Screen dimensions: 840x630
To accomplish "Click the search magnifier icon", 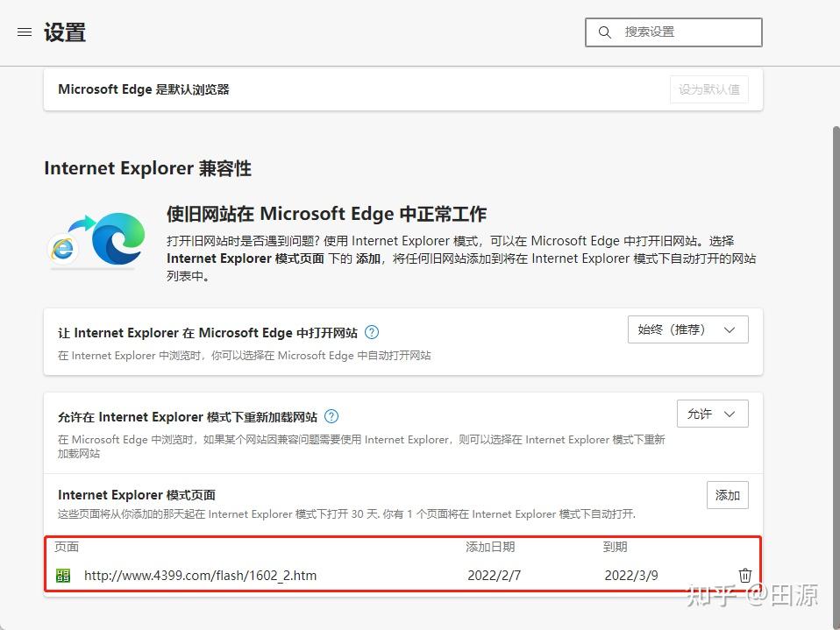I will 605,32.
